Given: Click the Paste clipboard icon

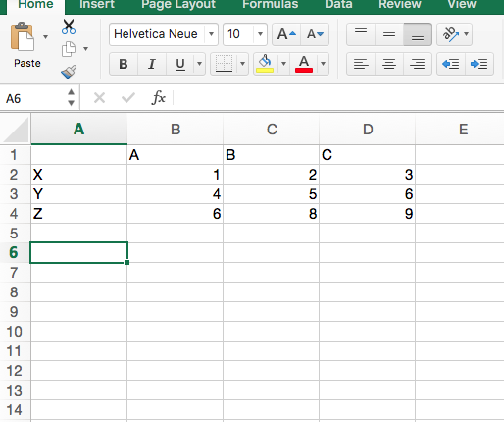Looking at the screenshot, I should (23, 36).
